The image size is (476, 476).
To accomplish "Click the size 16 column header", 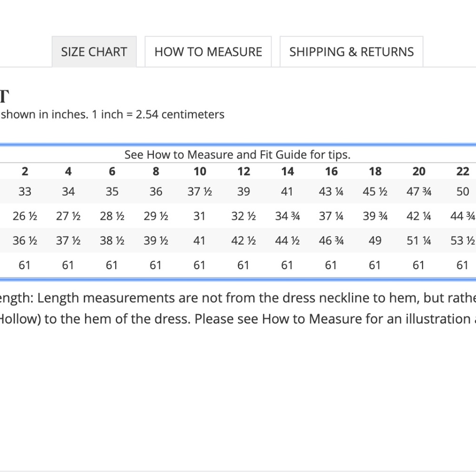I will pyautogui.click(x=331, y=171).
